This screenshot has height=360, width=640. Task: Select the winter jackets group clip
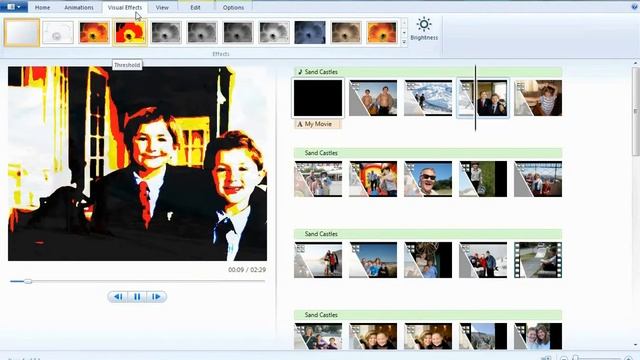pos(483,260)
